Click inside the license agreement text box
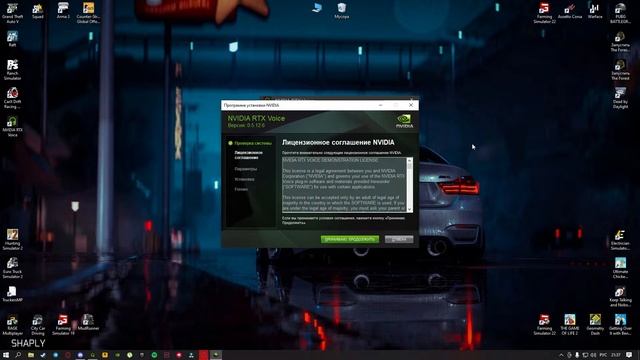 (344, 185)
